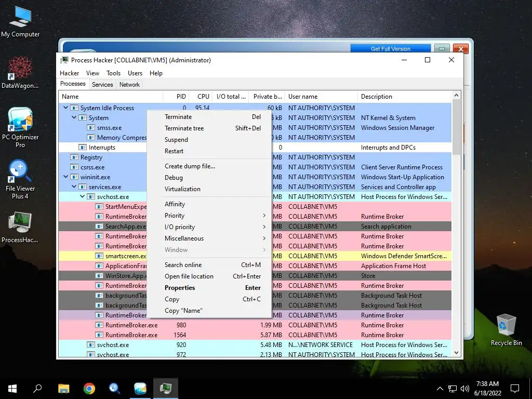Image resolution: width=532 pixels, height=399 pixels.
Task: Choose Terminate tree in context menu
Action: 210,128
